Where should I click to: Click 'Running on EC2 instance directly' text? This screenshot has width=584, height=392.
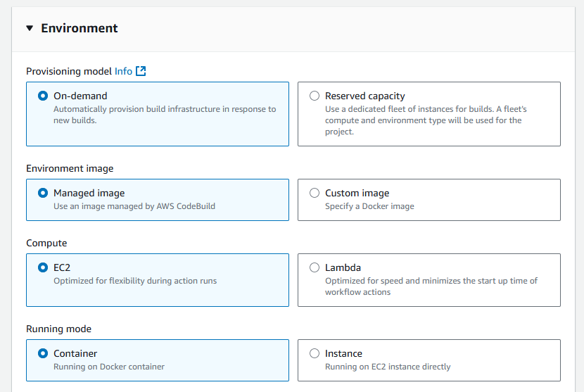click(388, 367)
